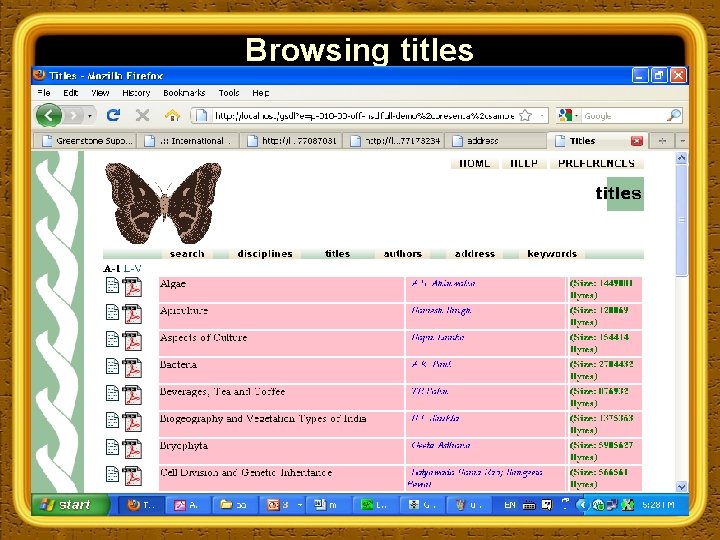Screen dimensions: 720x540
Task: Open a new tab with plus button
Action: pyautogui.click(x=662, y=141)
